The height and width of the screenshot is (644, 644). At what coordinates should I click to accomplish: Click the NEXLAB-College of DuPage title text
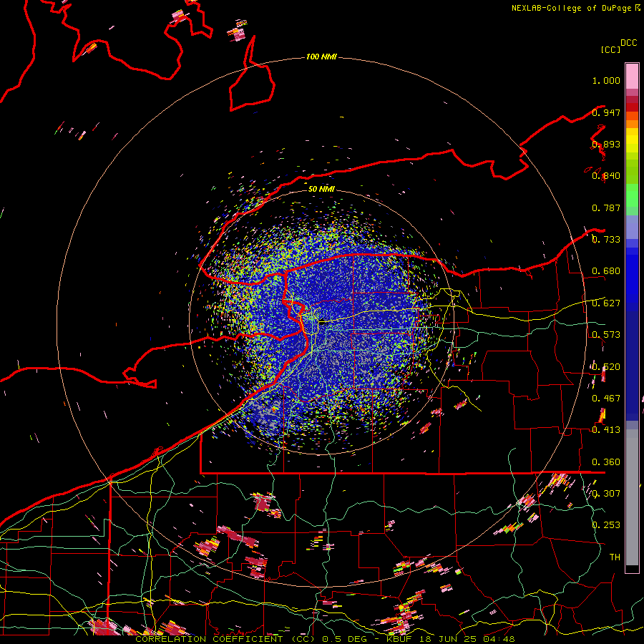(x=572, y=8)
